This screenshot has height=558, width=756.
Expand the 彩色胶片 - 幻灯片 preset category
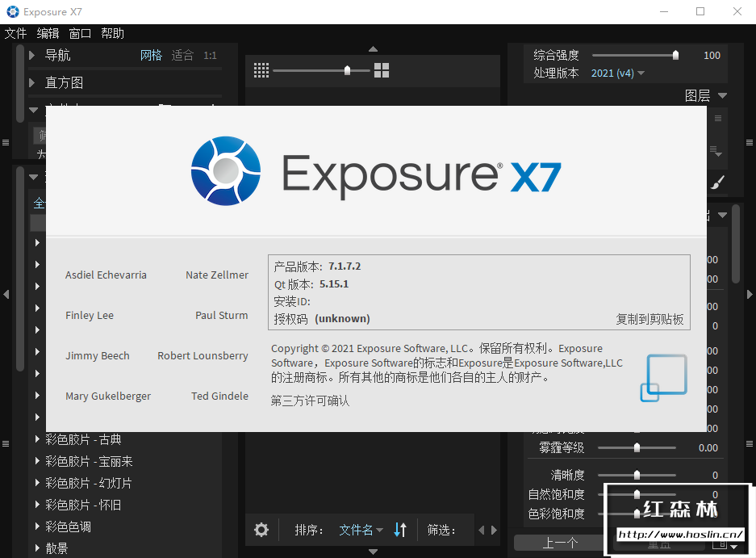coord(37,482)
